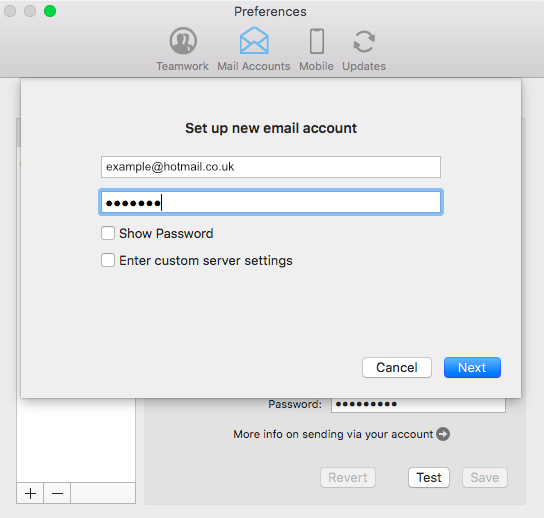This screenshot has width=544, height=518.
Task: Click the Revert button
Action: click(x=348, y=477)
